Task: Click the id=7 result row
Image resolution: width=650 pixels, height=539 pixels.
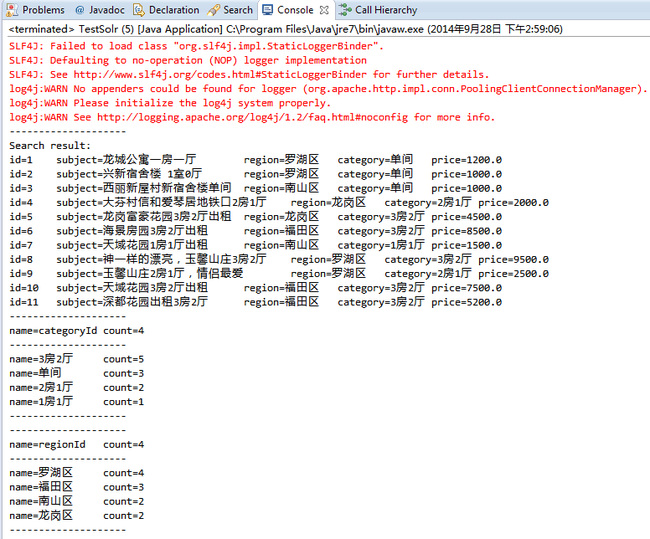Action: point(255,245)
